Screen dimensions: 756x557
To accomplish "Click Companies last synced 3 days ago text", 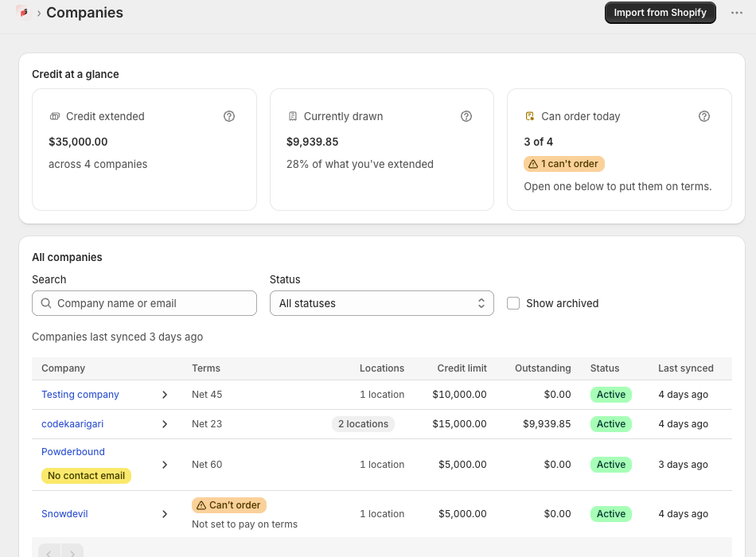I will point(117,337).
